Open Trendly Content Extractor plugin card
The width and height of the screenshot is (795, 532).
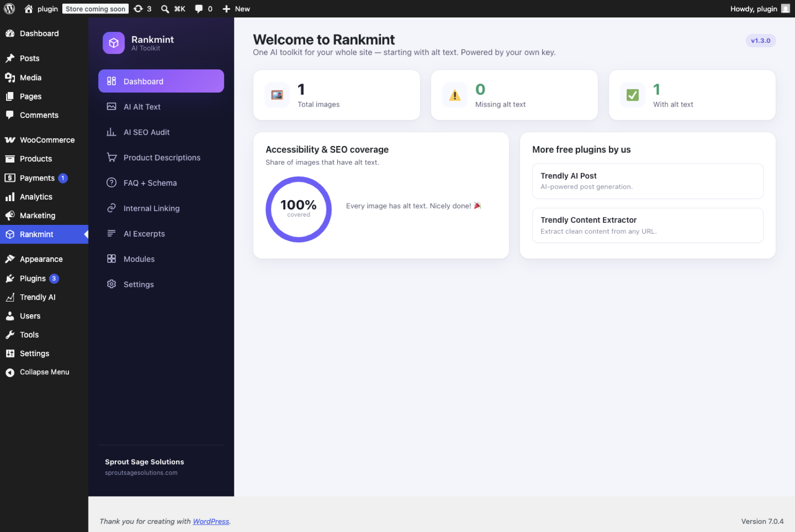point(648,225)
